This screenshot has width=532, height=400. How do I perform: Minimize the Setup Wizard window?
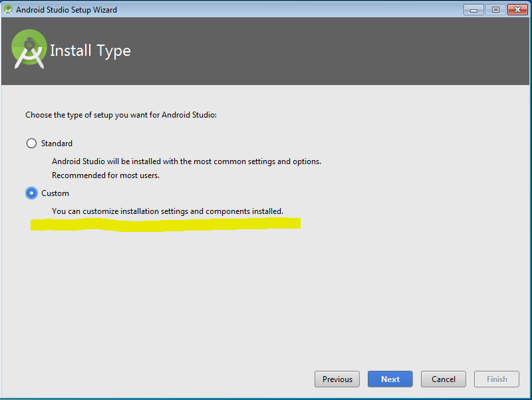473,10
